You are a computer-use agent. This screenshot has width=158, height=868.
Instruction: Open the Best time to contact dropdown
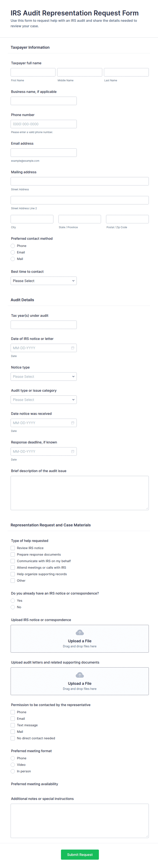tap(43, 281)
